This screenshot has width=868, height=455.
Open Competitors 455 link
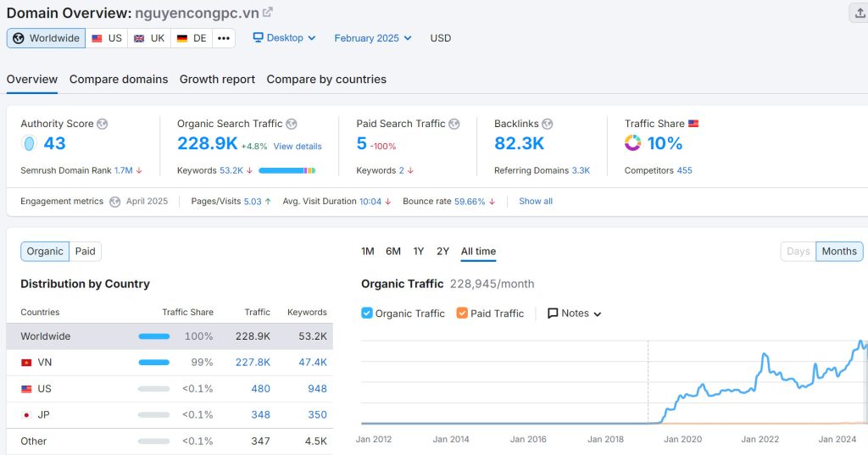tap(684, 170)
